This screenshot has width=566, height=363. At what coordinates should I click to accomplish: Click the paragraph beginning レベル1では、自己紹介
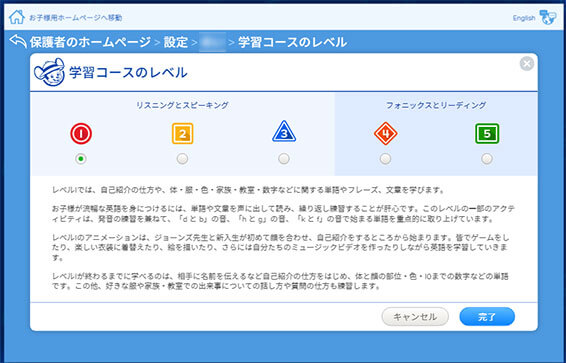[x=248, y=190]
